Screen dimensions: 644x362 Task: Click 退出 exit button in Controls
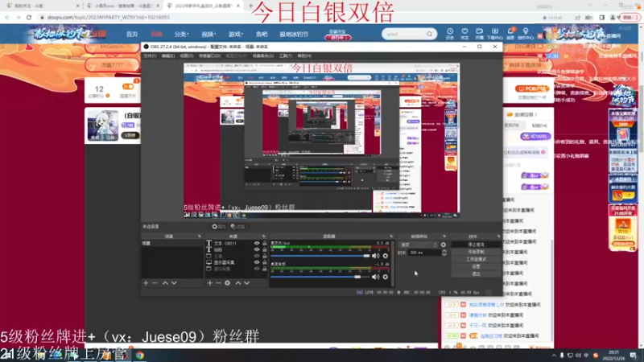pos(476,274)
